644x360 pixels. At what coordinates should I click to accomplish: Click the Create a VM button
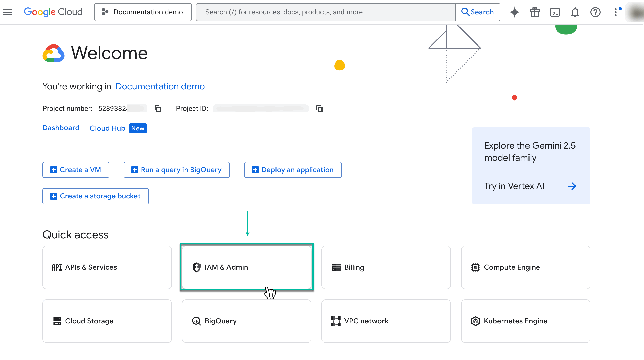tap(76, 170)
